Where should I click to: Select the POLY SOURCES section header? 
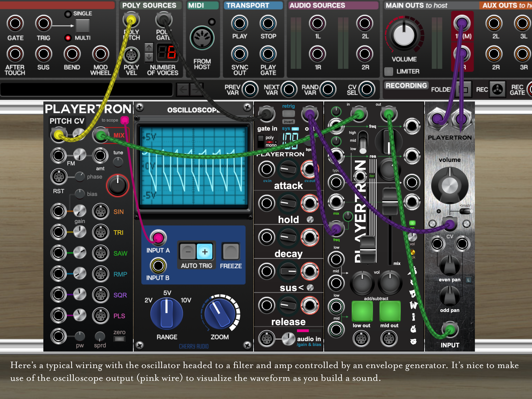(149, 5)
